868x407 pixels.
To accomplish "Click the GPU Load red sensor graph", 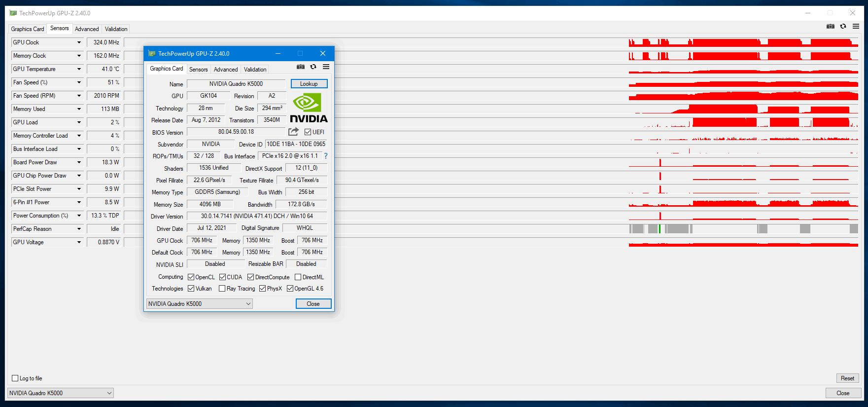I will click(491, 122).
